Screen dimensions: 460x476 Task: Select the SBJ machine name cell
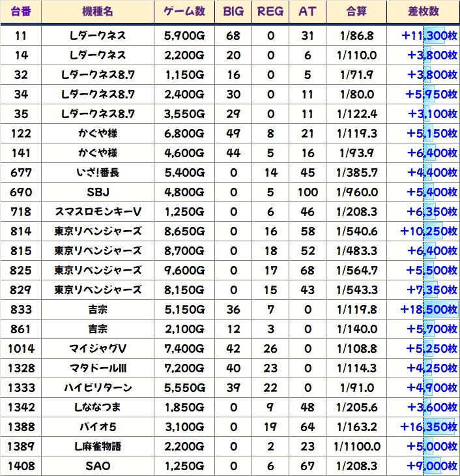coord(97,192)
